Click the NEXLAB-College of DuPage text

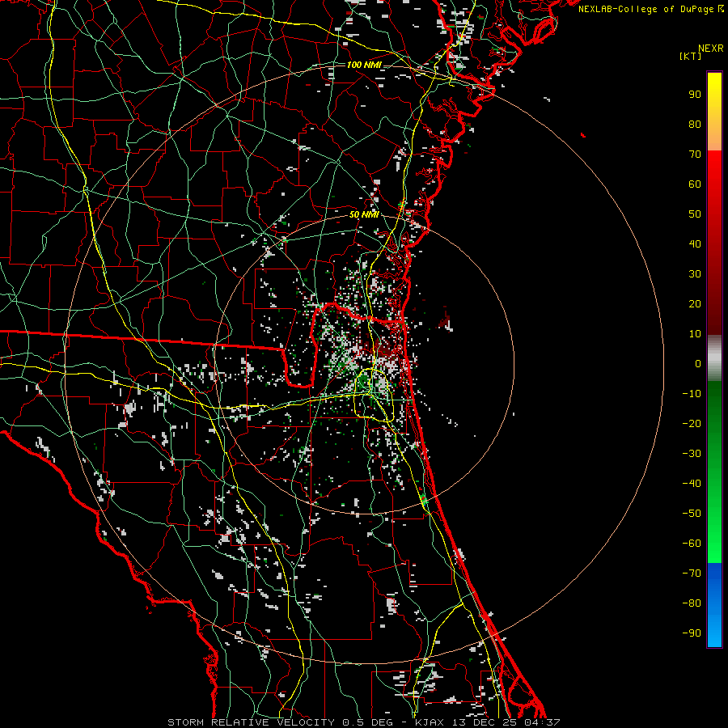[x=645, y=9]
